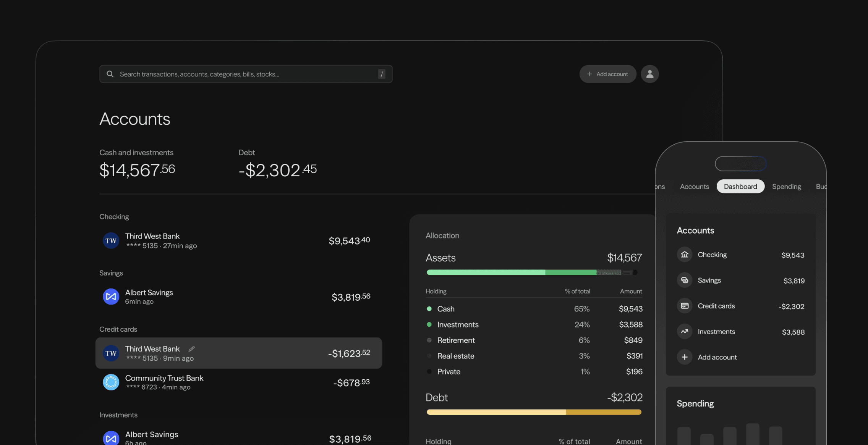The image size is (868, 445).
Task: Click the pencil edit icon beside Third West Bank
Action: [191, 349]
